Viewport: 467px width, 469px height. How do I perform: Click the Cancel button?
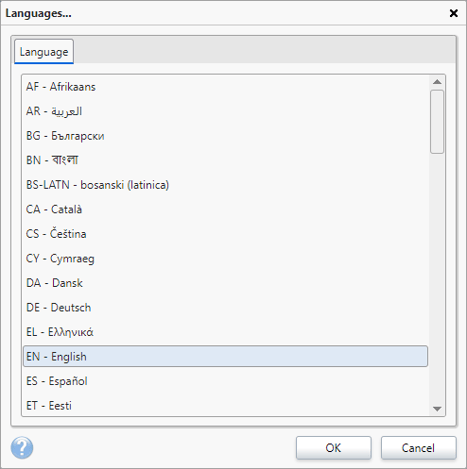pos(418,448)
